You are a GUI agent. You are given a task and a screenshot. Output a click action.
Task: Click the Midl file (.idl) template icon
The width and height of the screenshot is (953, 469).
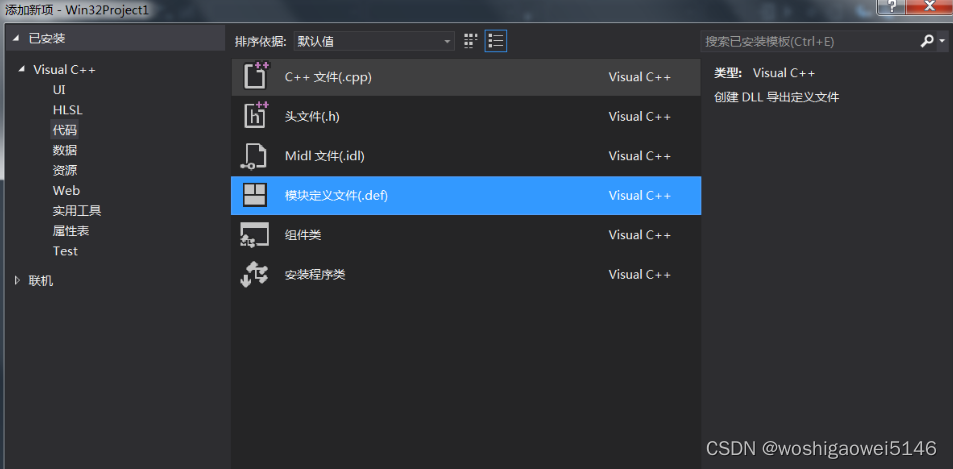pos(253,156)
